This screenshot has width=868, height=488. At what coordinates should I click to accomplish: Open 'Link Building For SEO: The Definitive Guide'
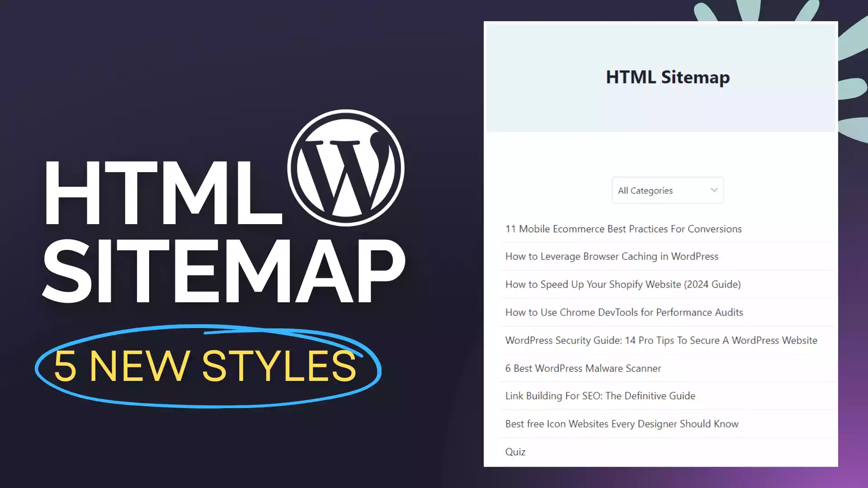click(x=600, y=396)
